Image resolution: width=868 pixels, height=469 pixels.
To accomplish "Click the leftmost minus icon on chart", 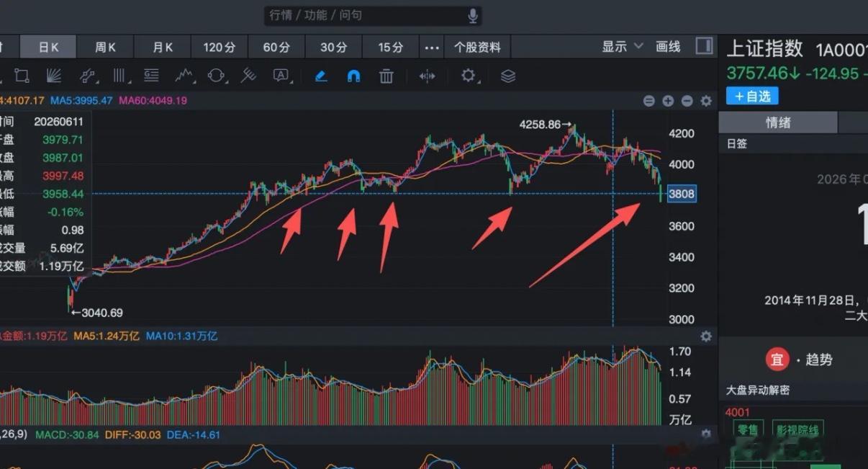I will (648, 101).
